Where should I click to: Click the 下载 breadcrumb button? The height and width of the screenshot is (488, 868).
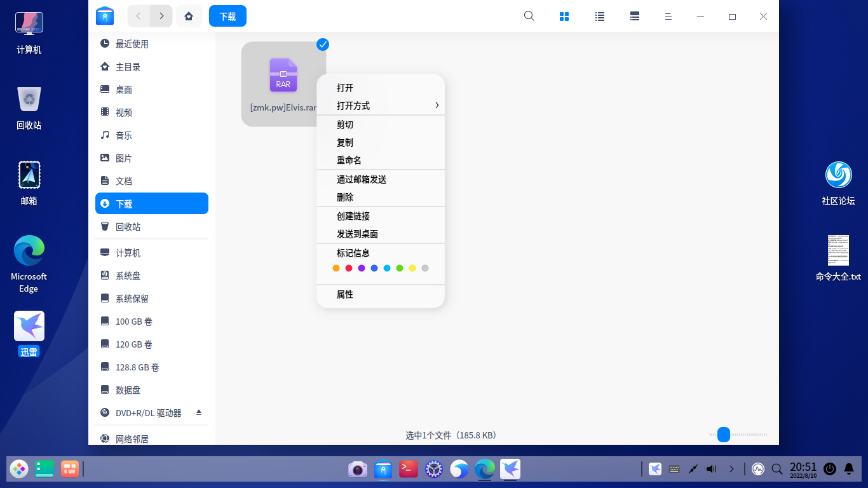(x=227, y=16)
